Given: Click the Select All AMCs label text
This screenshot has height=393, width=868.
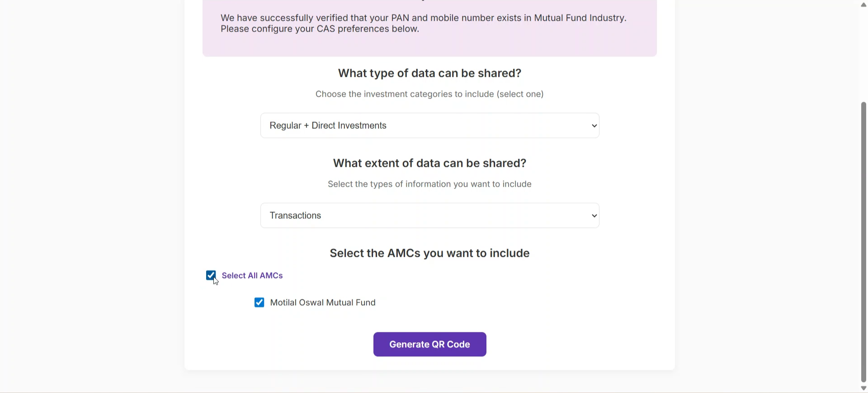Looking at the screenshot, I should coord(252,275).
